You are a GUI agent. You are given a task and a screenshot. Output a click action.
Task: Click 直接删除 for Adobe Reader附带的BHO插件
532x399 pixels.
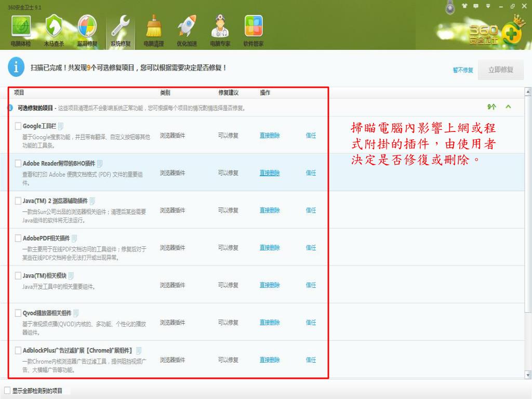(x=270, y=172)
